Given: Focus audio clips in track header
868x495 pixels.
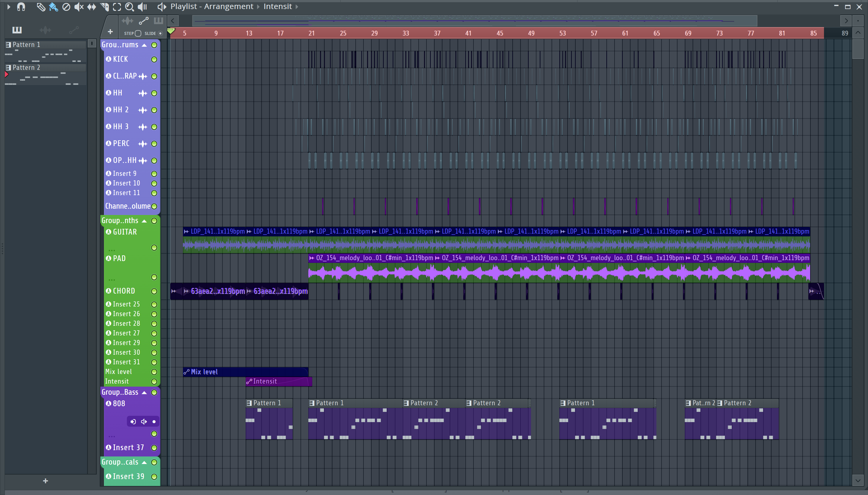Looking at the screenshot, I should click(x=127, y=21).
